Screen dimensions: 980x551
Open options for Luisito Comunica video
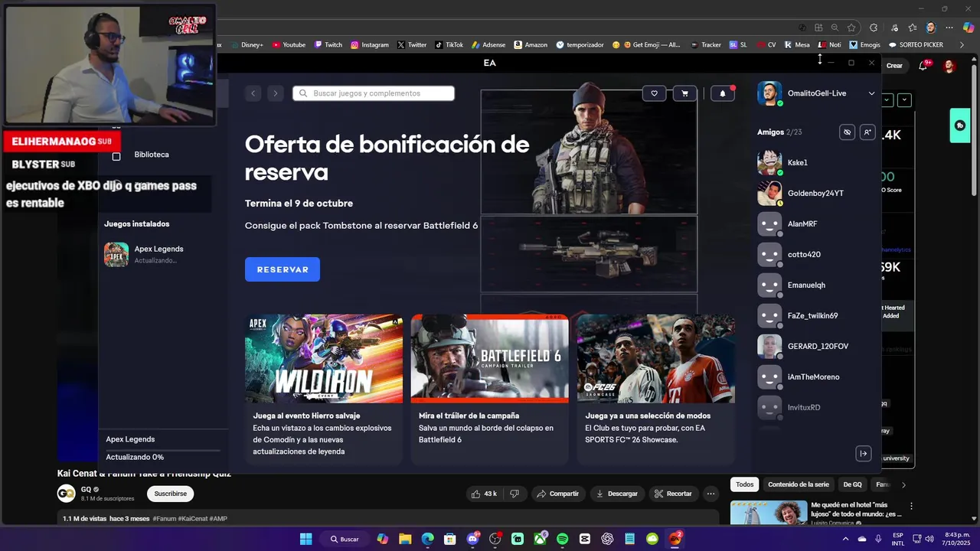[911, 507]
